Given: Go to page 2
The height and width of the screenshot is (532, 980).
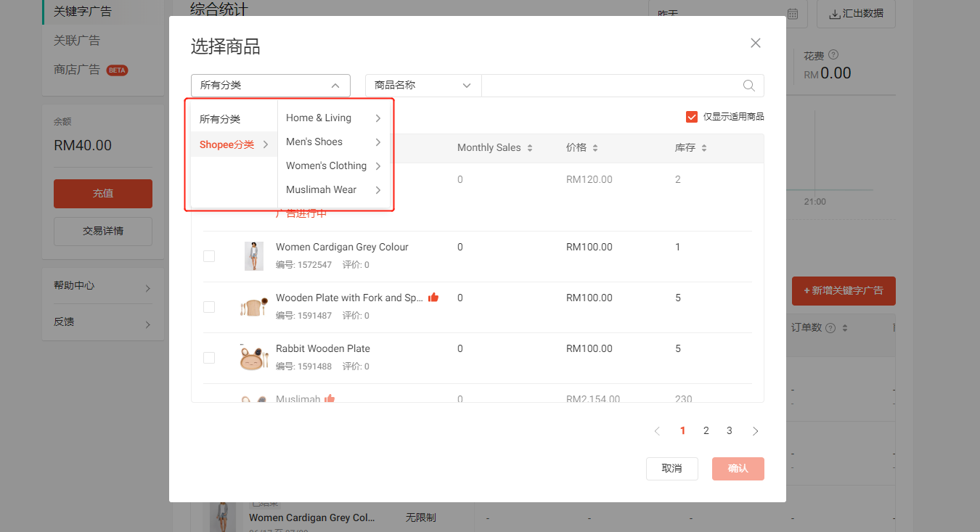Looking at the screenshot, I should click(706, 431).
